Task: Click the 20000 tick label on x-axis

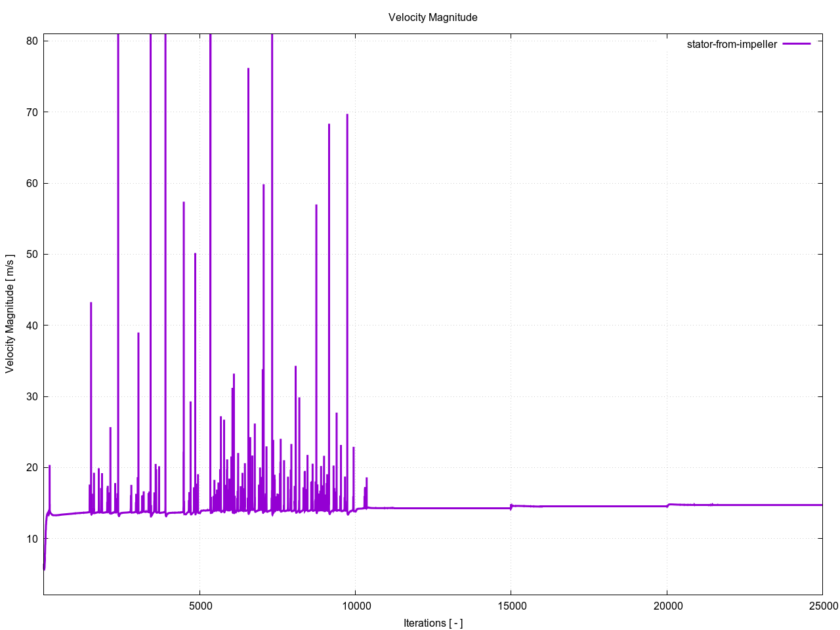Action: point(667,606)
